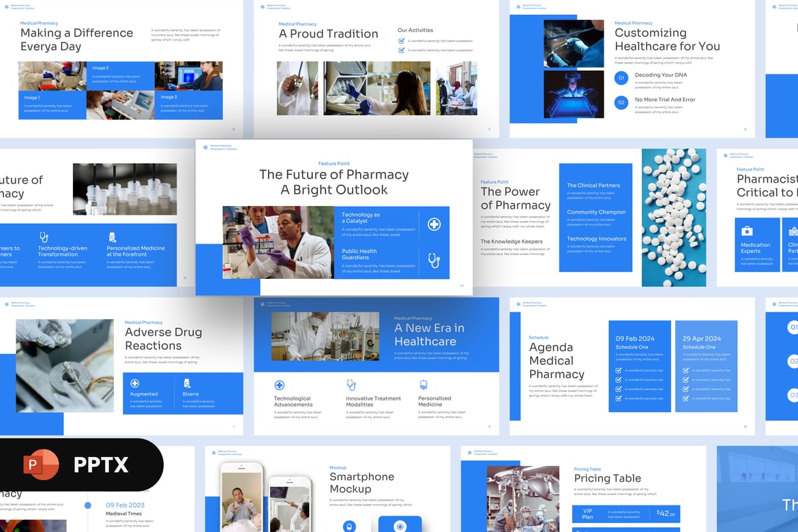
Task: Click the 'Image 2' caption box
Action: pyautogui.click(x=120, y=76)
